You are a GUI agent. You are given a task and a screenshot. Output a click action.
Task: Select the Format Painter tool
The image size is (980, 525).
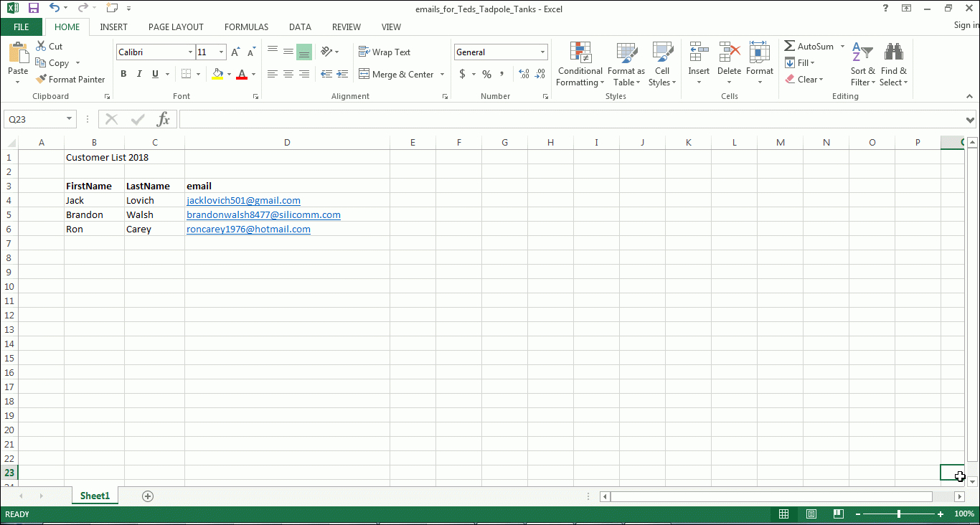point(70,79)
